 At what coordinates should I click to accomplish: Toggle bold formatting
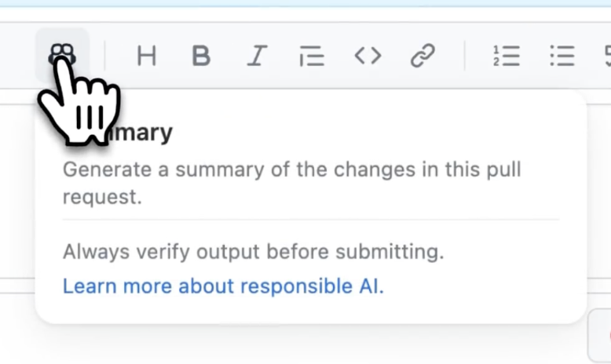[x=201, y=56]
